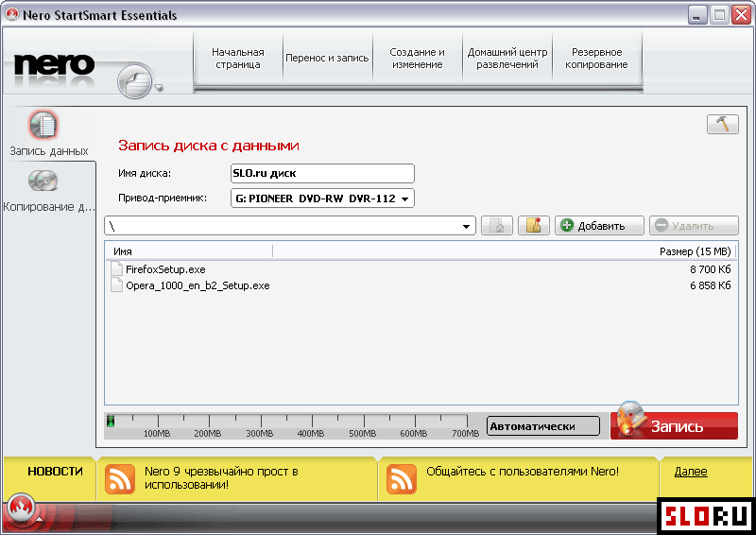Screen dimensions: 756x535
Task: Click the round document launcher icon
Action: click(135, 81)
